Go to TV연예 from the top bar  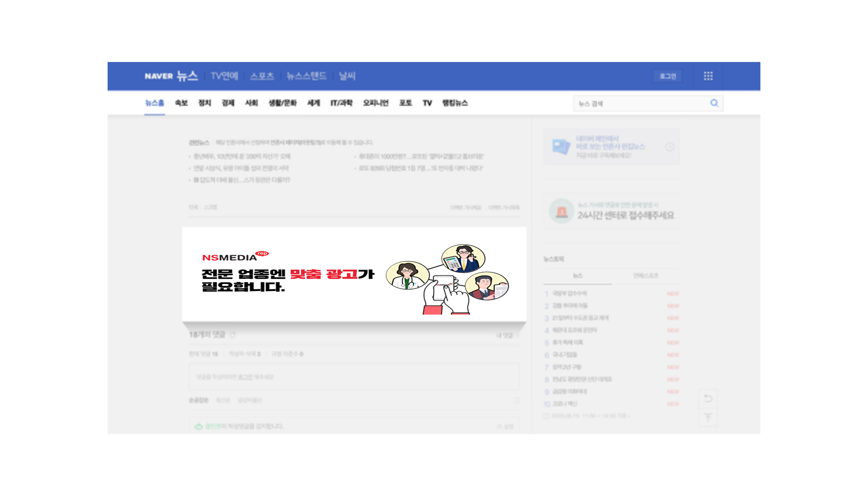[x=224, y=76]
